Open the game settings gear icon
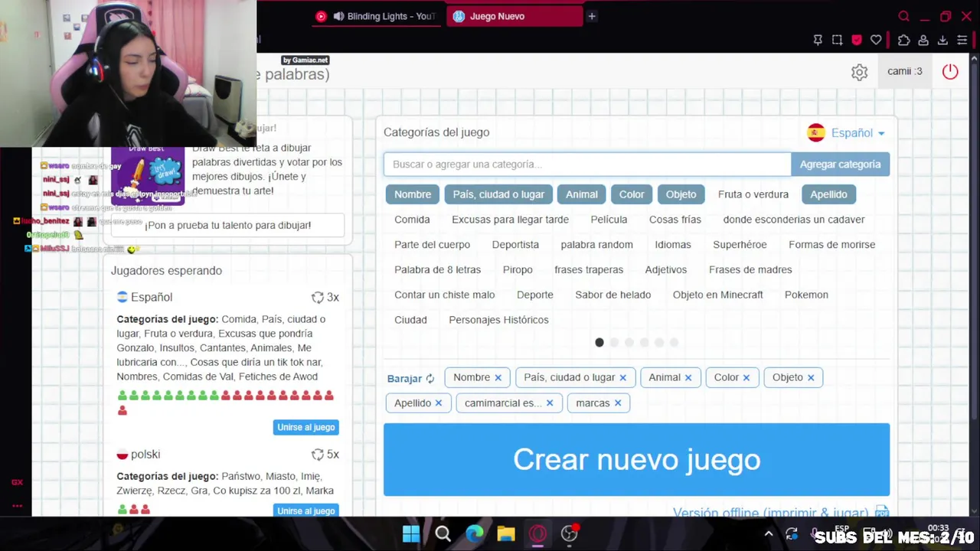The height and width of the screenshot is (551, 980). click(x=859, y=72)
